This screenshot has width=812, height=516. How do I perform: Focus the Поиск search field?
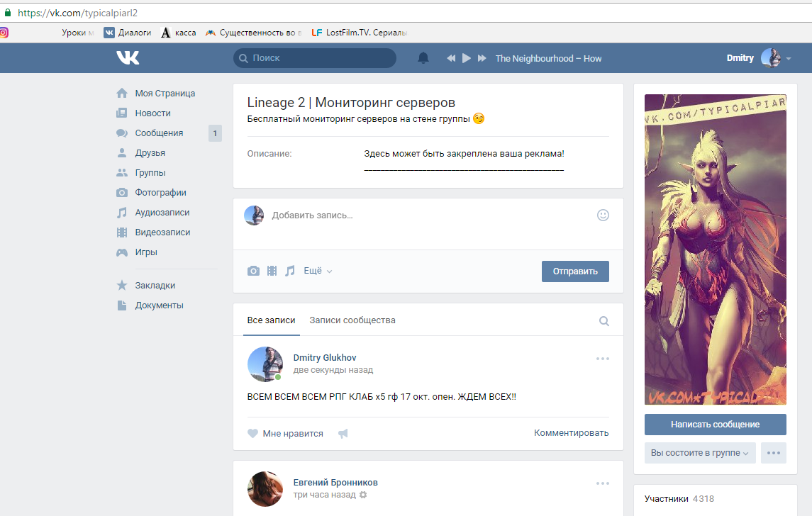[x=315, y=58]
